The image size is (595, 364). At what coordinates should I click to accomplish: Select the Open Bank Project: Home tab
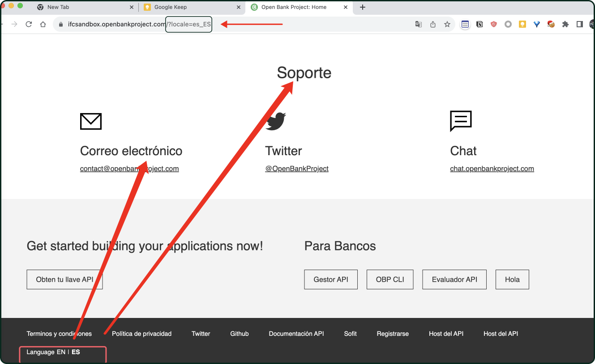coord(299,7)
